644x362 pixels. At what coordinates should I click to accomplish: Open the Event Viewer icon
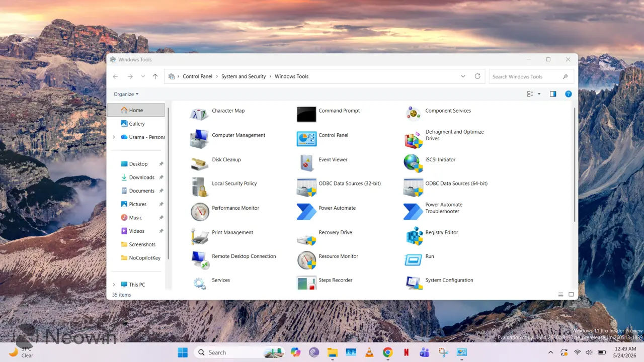click(x=306, y=163)
